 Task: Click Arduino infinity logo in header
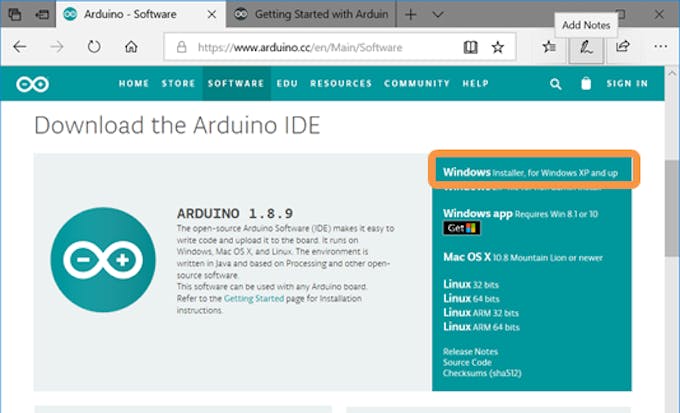[x=33, y=84]
